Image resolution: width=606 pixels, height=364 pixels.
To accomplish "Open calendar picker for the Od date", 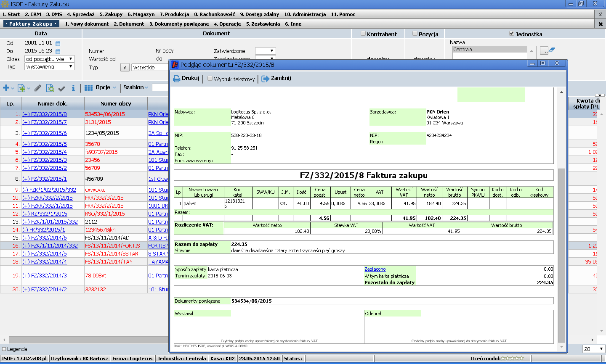I will (58, 43).
